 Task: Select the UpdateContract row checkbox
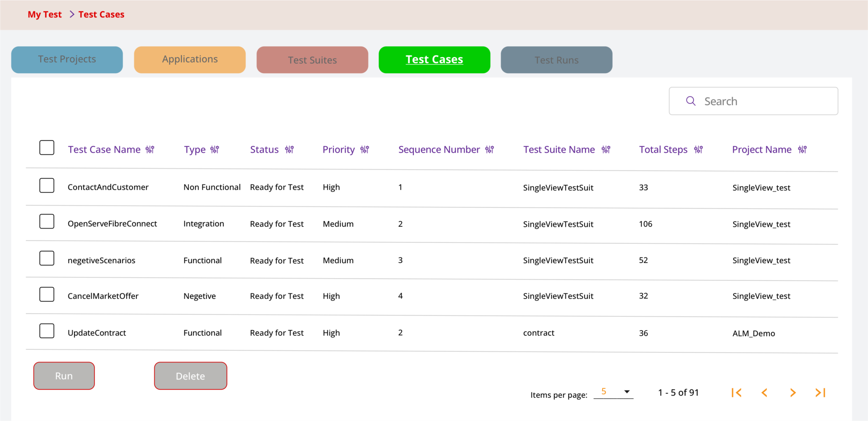(x=47, y=331)
